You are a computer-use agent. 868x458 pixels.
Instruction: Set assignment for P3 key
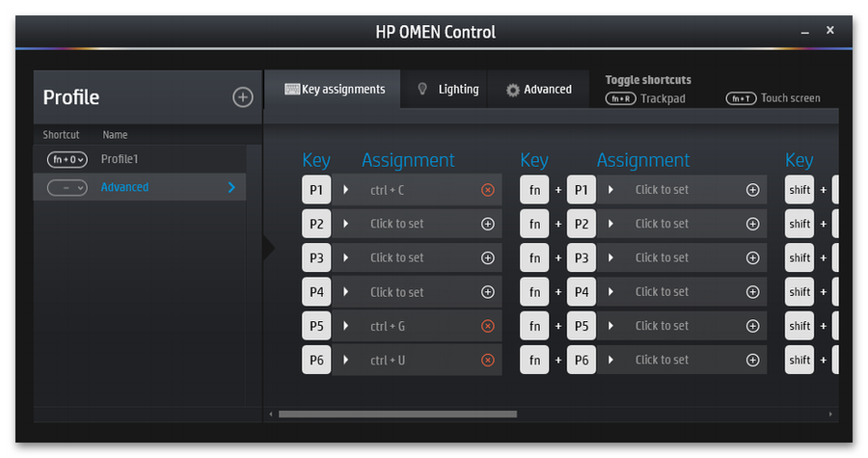tap(396, 257)
